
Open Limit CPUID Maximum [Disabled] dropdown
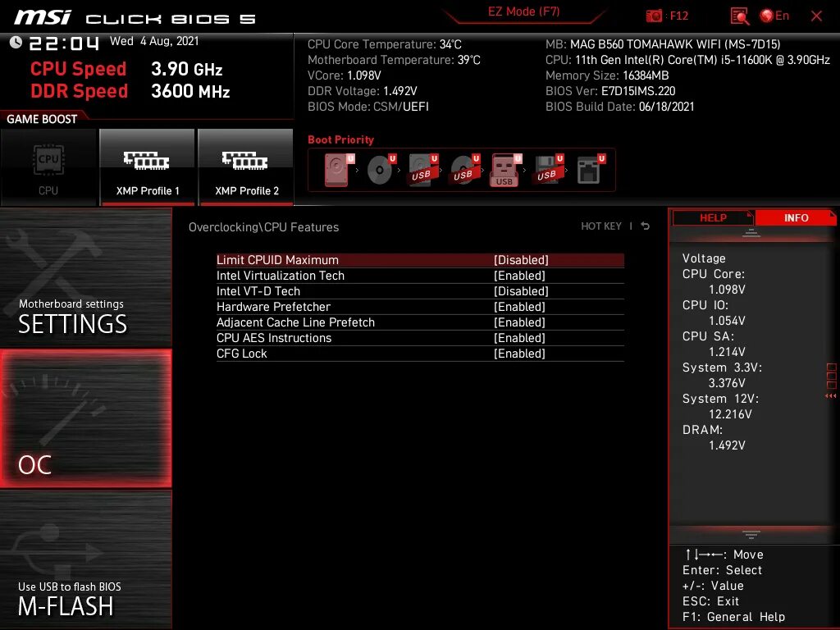[x=521, y=260]
